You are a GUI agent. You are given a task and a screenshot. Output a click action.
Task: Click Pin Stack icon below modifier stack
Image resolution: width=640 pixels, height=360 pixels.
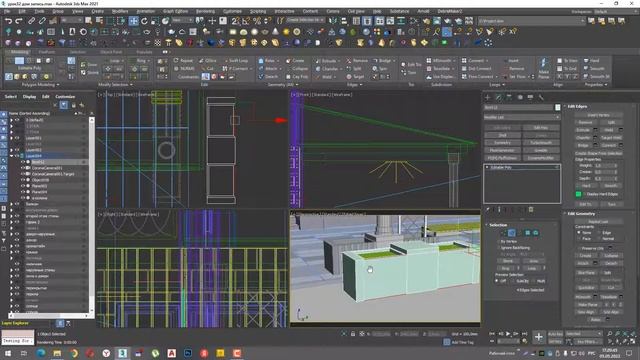tap(487, 209)
